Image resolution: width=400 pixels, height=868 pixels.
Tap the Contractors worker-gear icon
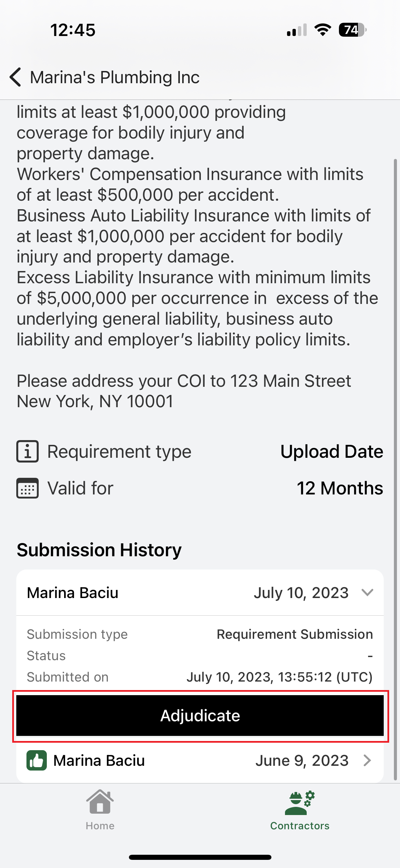point(300,803)
